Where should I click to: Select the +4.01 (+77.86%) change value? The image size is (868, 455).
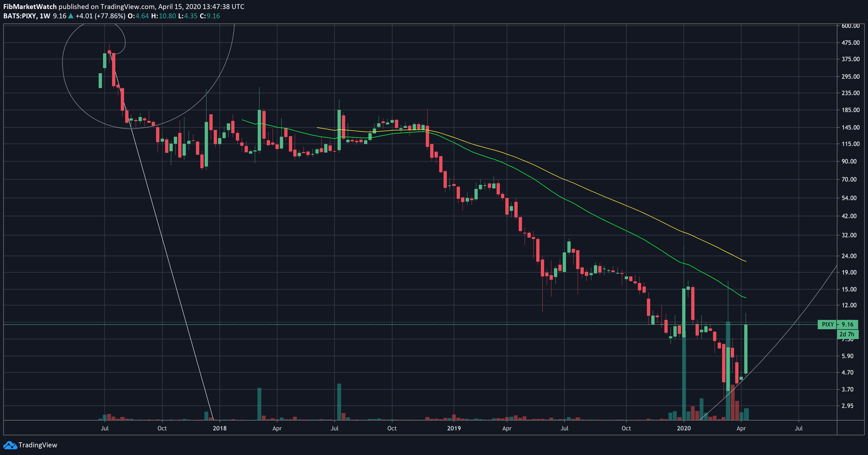coord(100,16)
